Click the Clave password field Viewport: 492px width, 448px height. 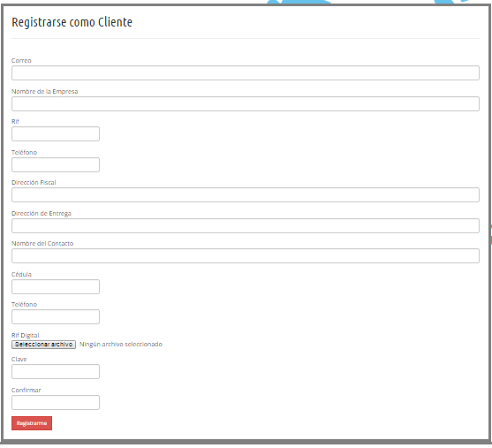coord(56,371)
